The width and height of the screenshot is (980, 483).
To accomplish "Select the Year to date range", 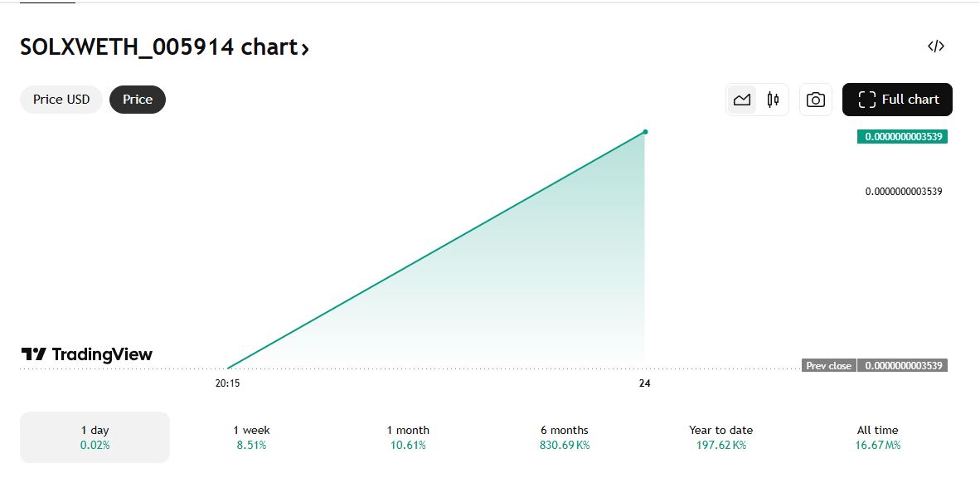I will coord(720,437).
